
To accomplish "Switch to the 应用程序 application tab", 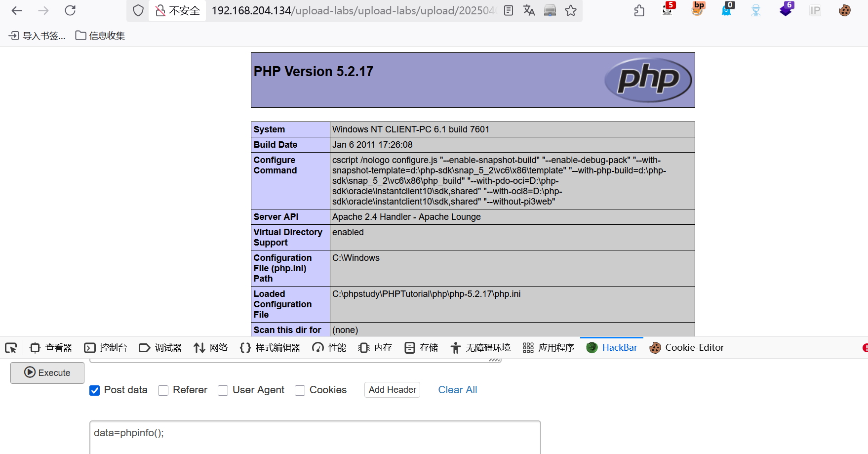I will click(x=549, y=348).
